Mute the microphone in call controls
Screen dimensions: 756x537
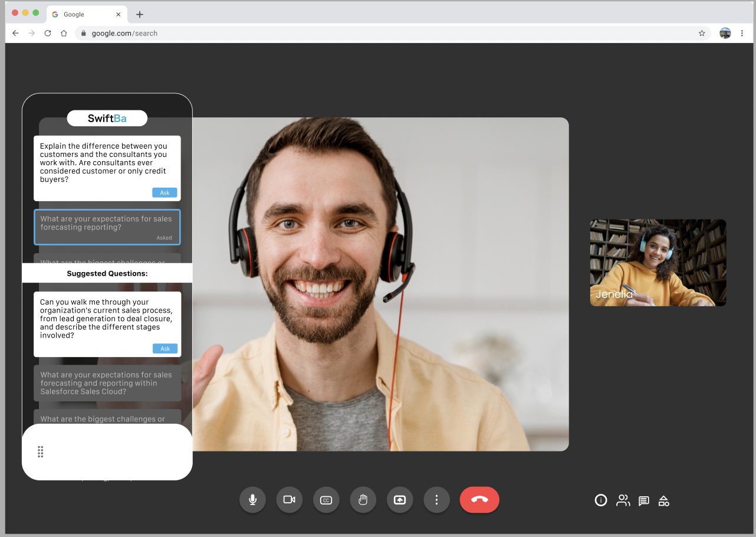click(252, 500)
